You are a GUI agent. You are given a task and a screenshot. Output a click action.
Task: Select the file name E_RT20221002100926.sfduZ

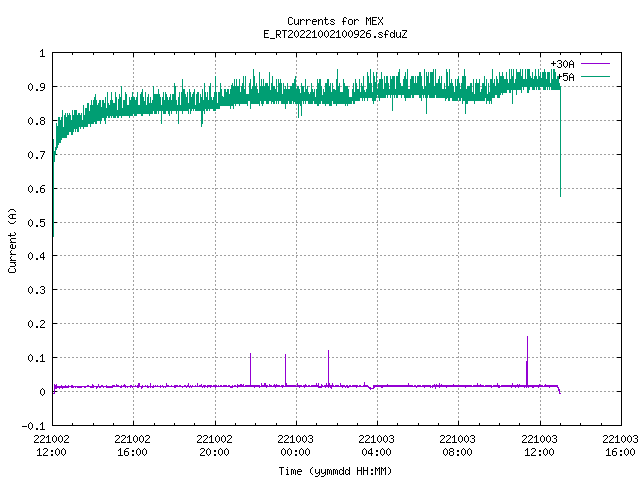[335, 34]
